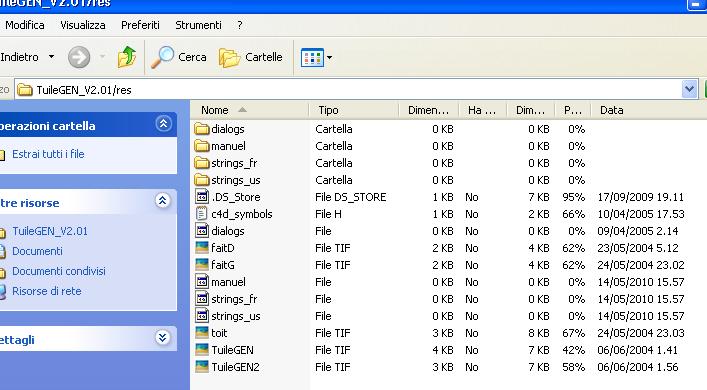
Task: Open the Views button dropdown arrow
Action: click(330, 57)
